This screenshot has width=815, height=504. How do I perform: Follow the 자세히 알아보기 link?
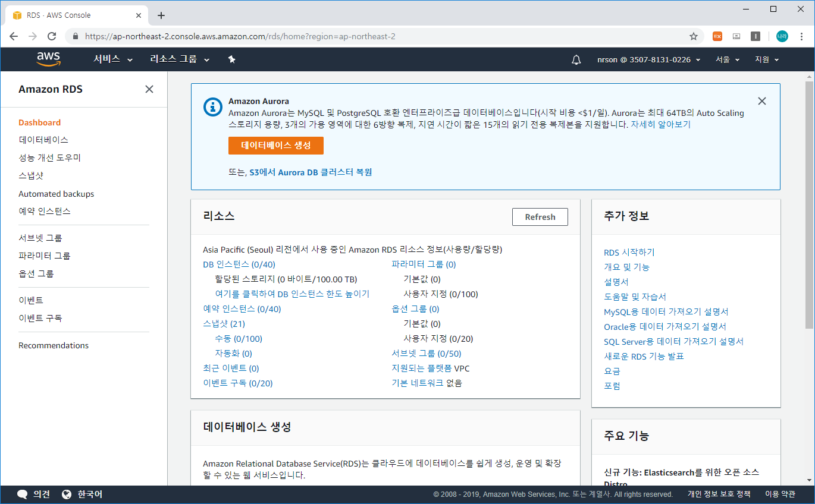click(661, 125)
